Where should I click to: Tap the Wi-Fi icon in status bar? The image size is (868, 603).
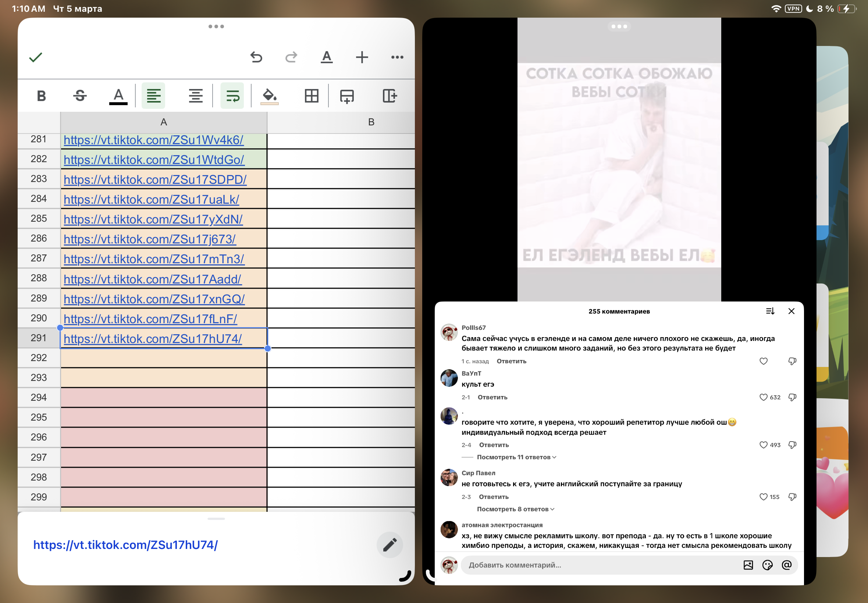tap(776, 9)
